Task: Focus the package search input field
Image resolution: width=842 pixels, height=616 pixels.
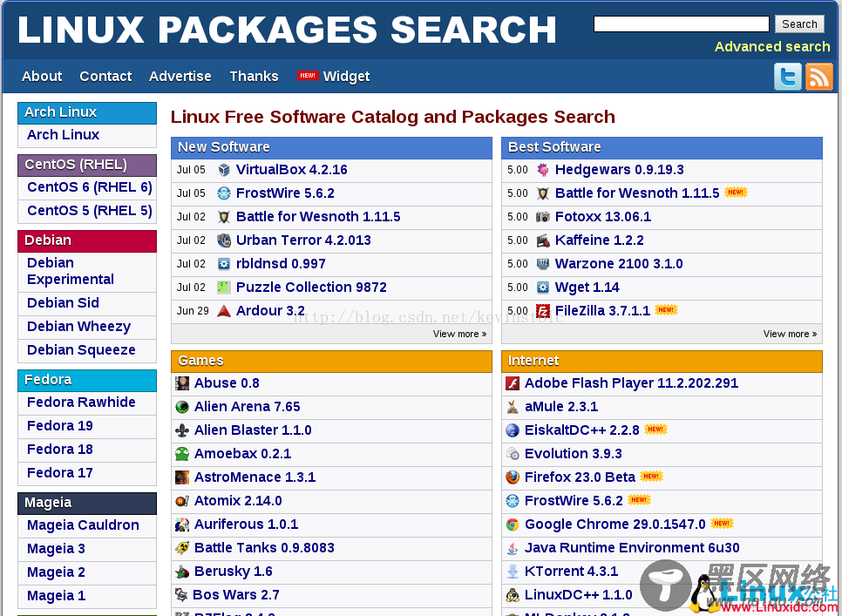Action: [x=682, y=24]
